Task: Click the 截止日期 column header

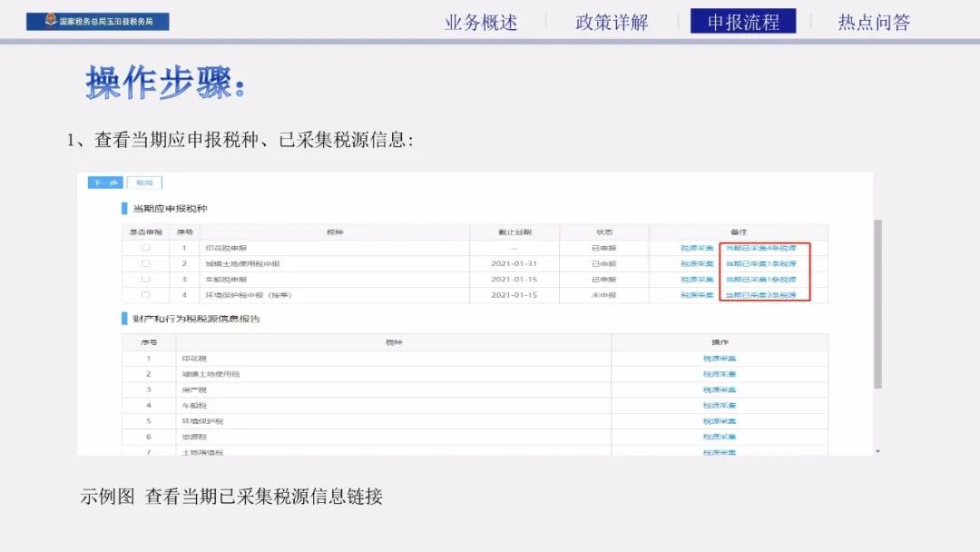Action: (514, 232)
